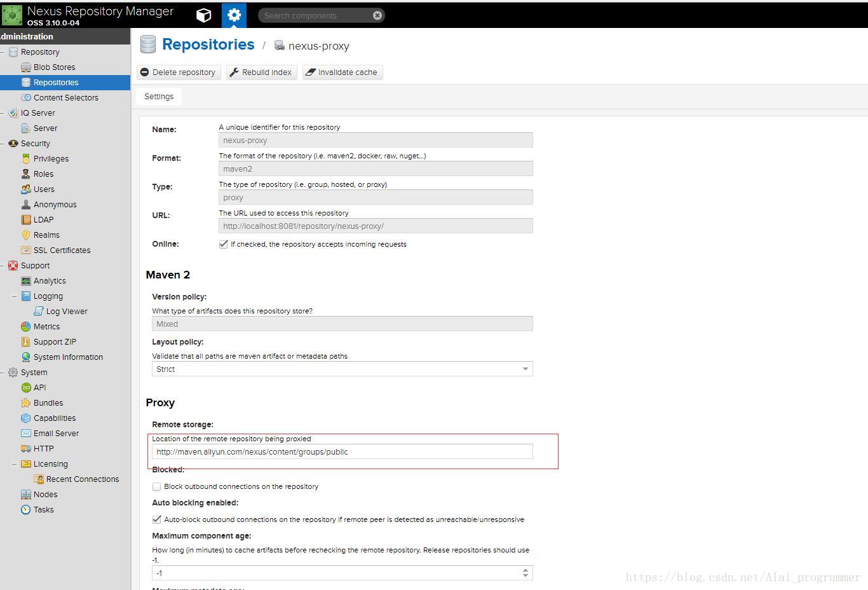Screen dimensions: 868x590
Task: Click the Nodes icon
Action: tap(25, 494)
